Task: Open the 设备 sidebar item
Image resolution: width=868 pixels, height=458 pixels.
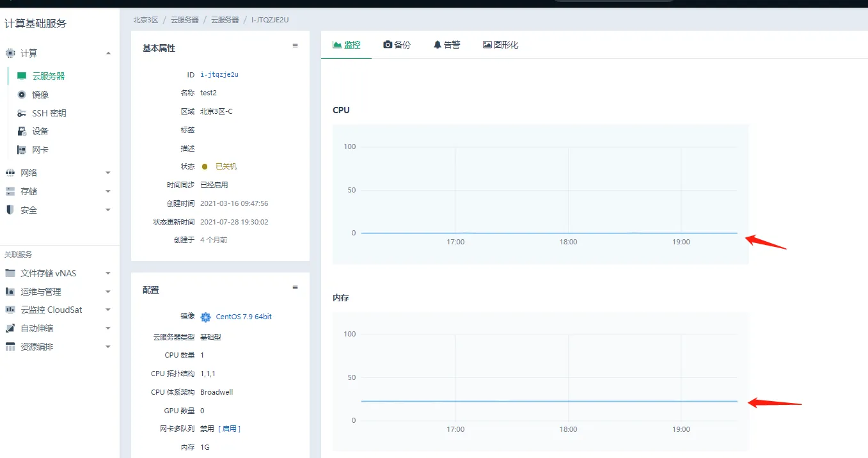Action: tap(40, 131)
